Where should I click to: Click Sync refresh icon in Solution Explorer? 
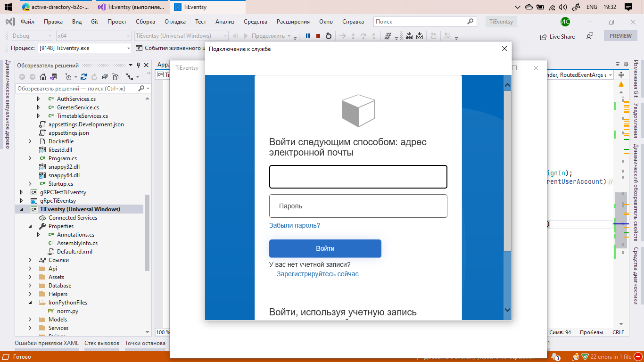84,77
